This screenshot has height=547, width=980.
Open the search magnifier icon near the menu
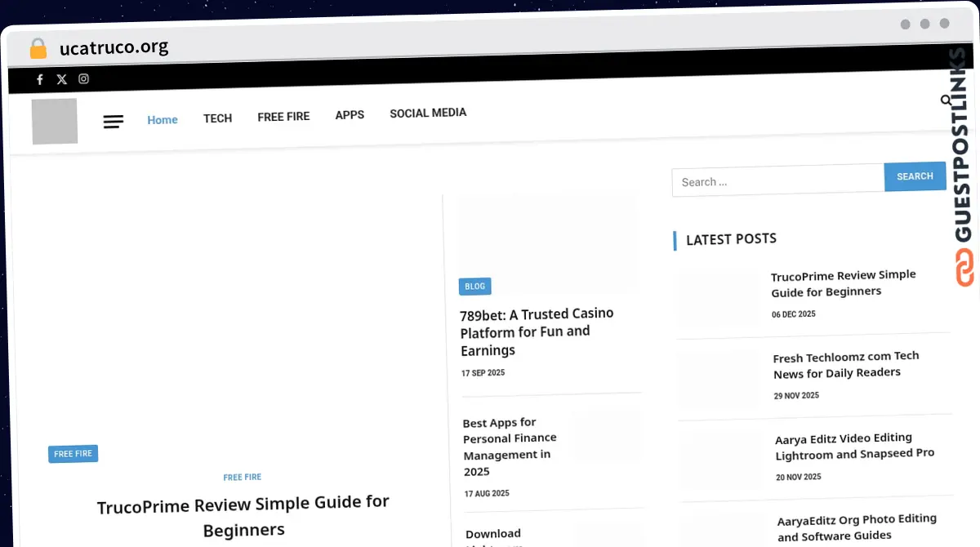pyautogui.click(x=946, y=98)
